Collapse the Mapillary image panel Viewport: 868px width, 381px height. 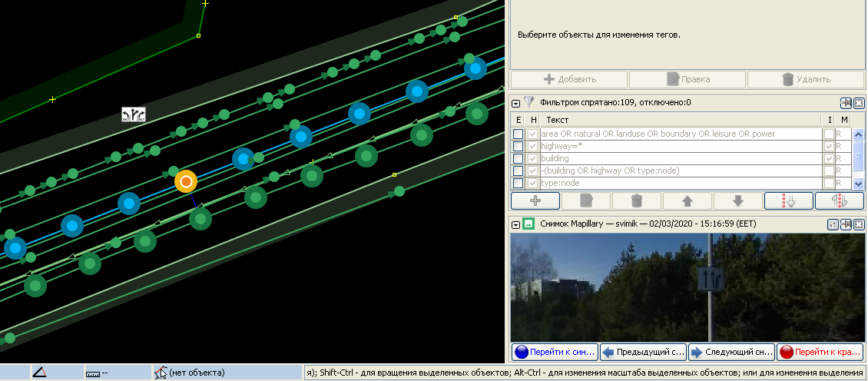pos(515,224)
